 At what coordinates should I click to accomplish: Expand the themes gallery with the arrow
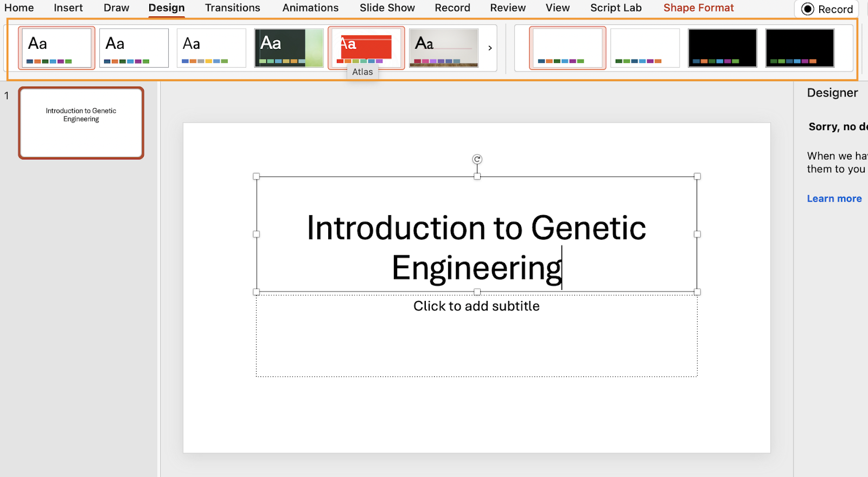click(x=490, y=48)
